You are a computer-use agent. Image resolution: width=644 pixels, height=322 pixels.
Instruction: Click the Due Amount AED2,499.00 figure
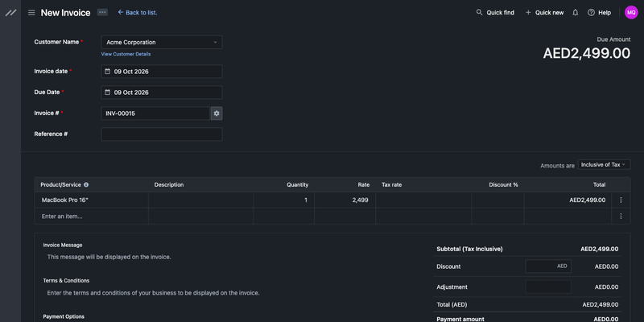pyautogui.click(x=587, y=53)
